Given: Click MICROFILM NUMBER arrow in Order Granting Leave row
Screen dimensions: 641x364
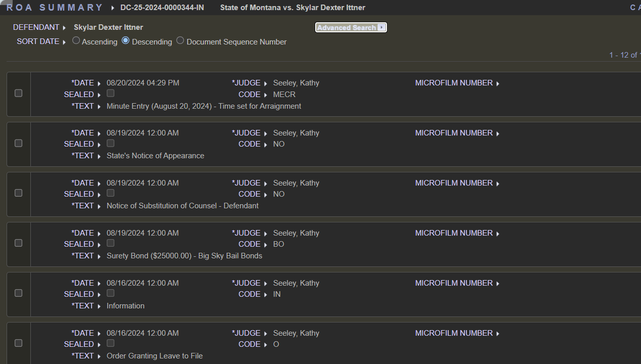Looking at the screenshot, I should coord(498,334).
